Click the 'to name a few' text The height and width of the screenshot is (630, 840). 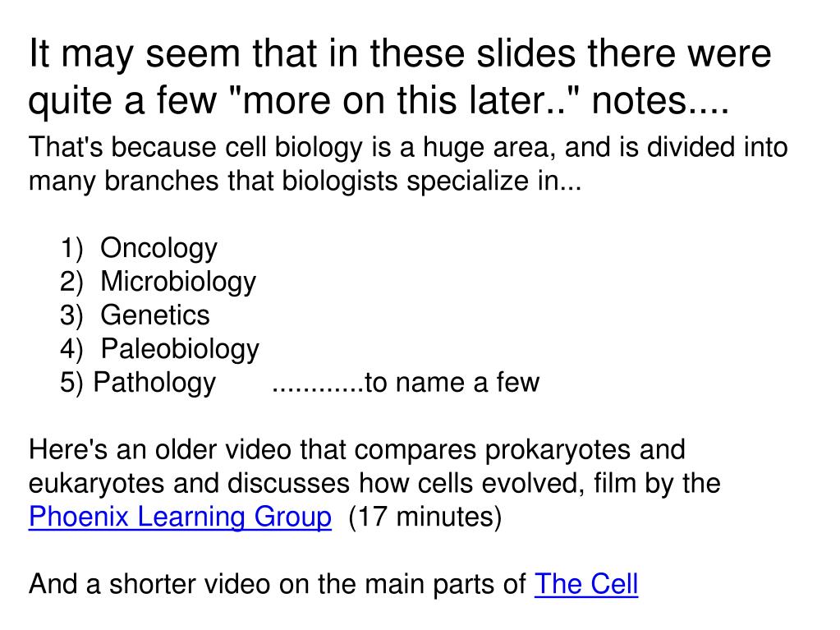pyautogui.click(x=452, y=383)
